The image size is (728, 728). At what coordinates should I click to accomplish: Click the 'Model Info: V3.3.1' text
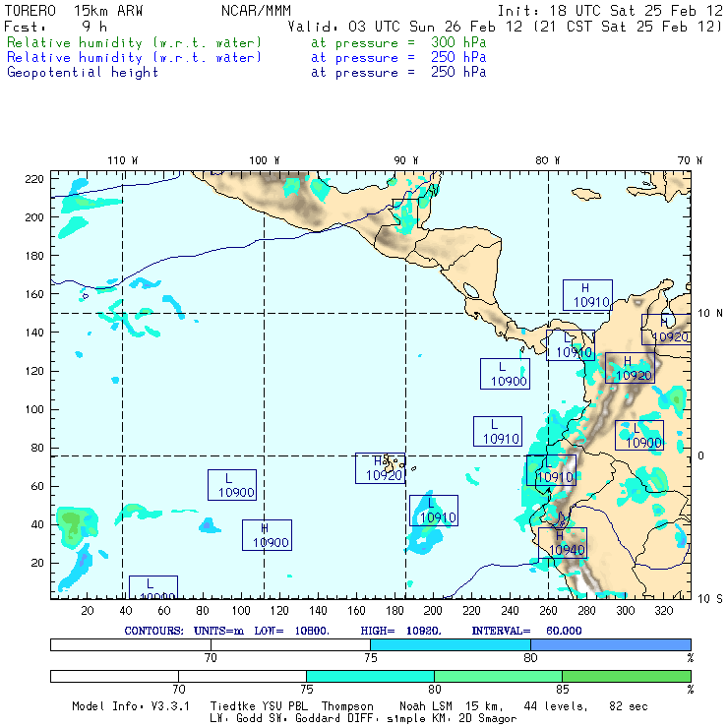pyautogui.click(x=131, y=706)
